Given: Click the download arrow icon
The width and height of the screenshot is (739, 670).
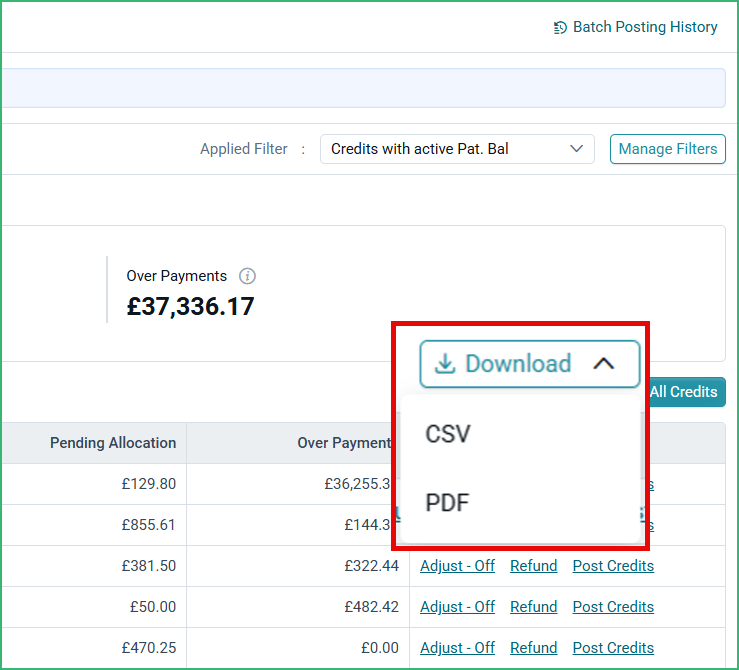Looking at the screenshot, I should (444, 364).
